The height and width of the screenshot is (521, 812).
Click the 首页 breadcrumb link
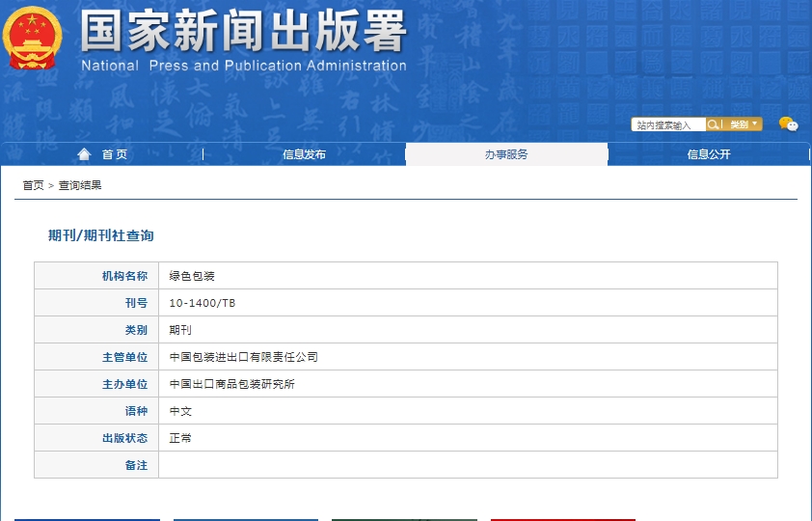33,185
